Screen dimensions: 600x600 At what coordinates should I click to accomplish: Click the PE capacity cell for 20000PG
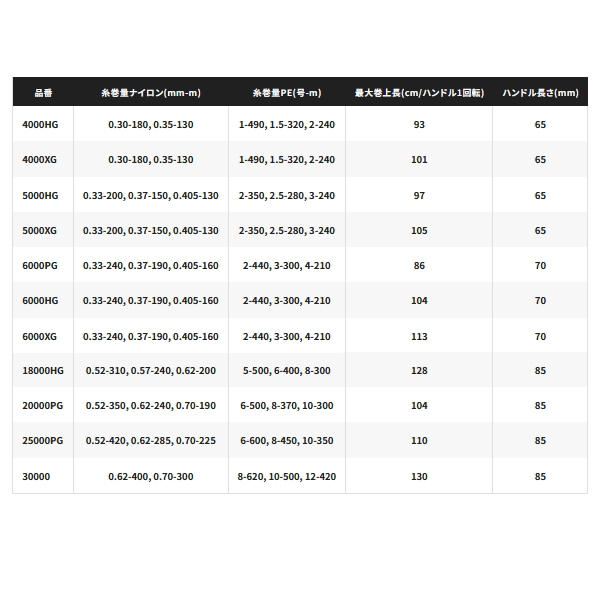pos(287,407)
